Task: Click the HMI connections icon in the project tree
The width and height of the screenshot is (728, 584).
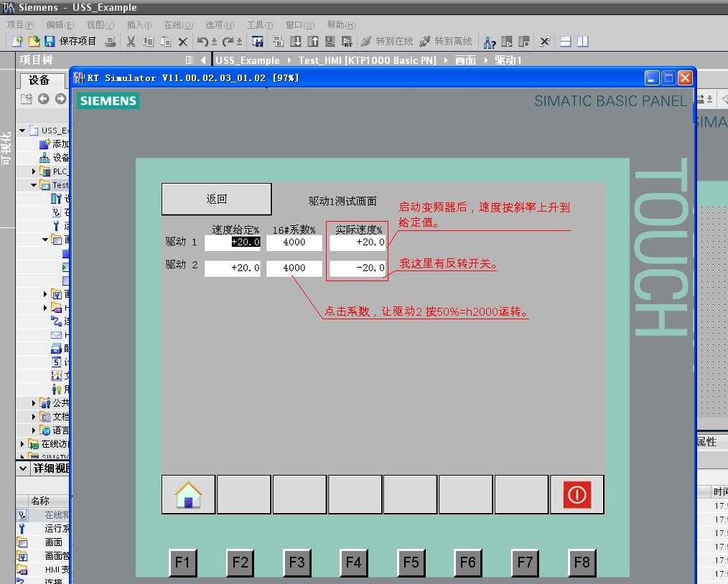Action: (x=56, y=321)
